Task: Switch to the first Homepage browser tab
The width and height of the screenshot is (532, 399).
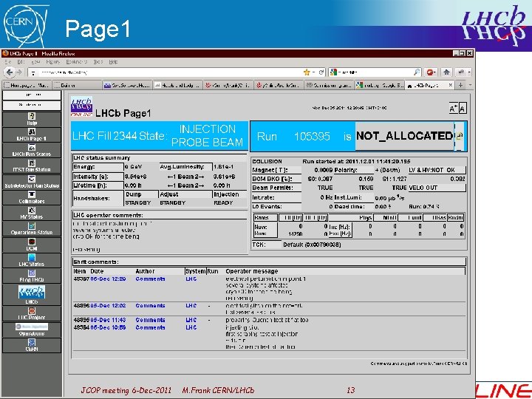Action: 27,85
